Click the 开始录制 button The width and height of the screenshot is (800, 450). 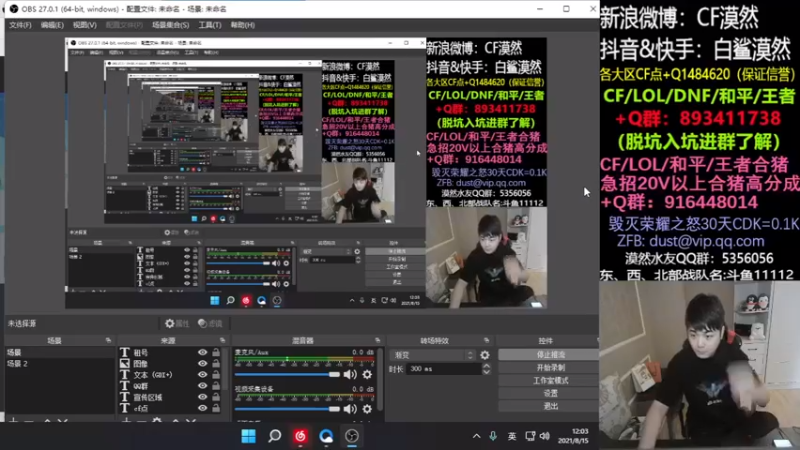pos(549,367)
